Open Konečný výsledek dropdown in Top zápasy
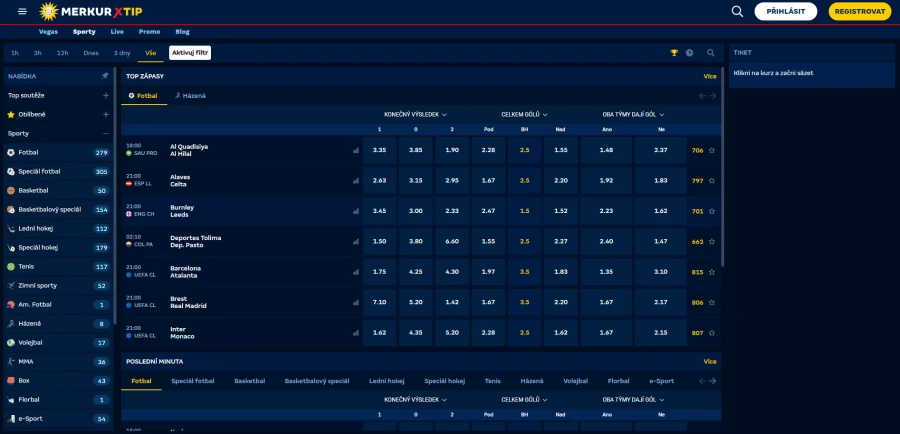900x434 pixels. click(416, 114)
